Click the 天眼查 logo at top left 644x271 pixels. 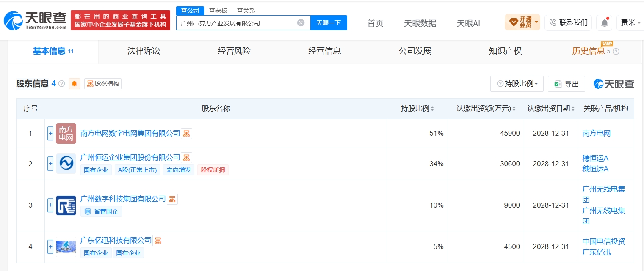pyautogui.click(x=35, y=20)
